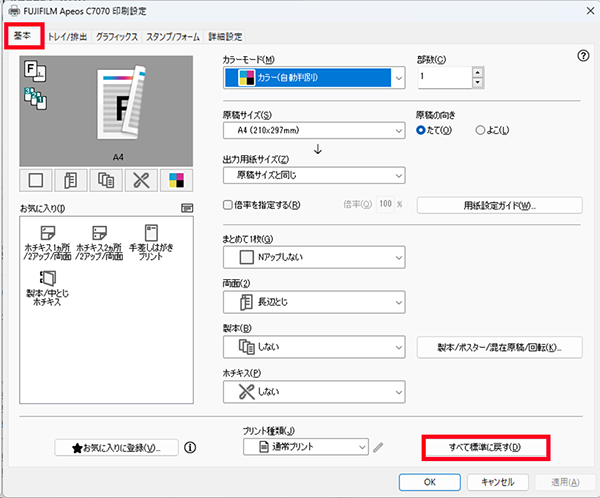The width and height of the screenshot is (600, 498).
Task: Click the booklet pages icon button
Action: point(106,180)
